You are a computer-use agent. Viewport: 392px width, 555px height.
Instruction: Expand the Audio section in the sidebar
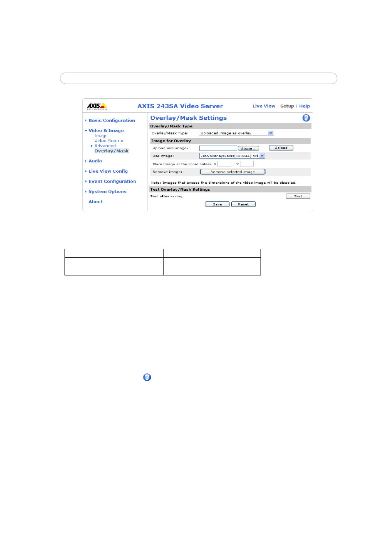pyautogui.click(x=95, y=161)
